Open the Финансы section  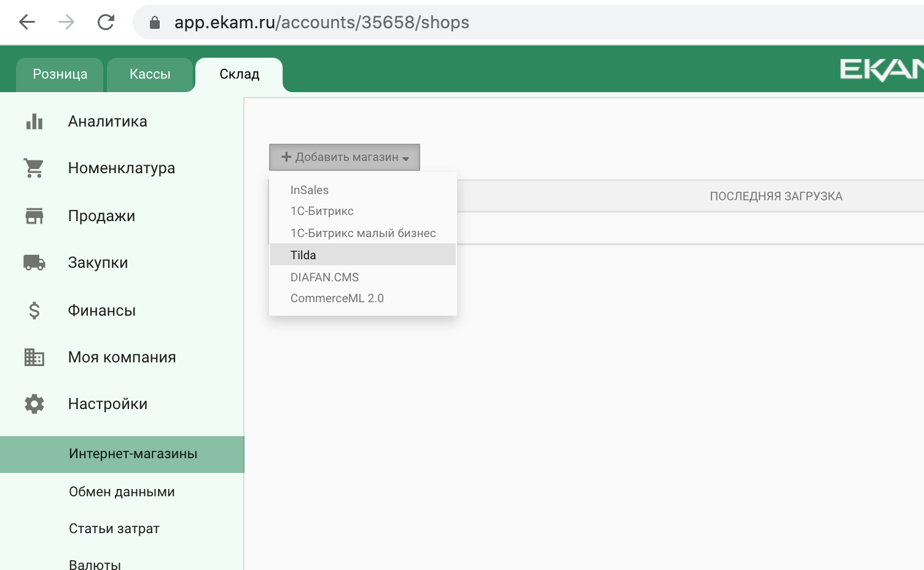[x=101, y=311]
